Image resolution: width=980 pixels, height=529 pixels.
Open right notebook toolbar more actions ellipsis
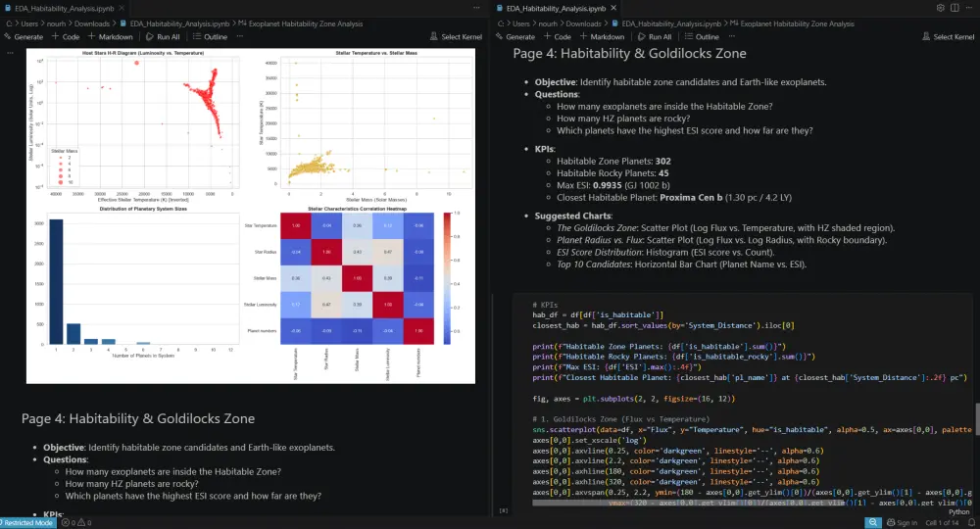coord(732,36)
